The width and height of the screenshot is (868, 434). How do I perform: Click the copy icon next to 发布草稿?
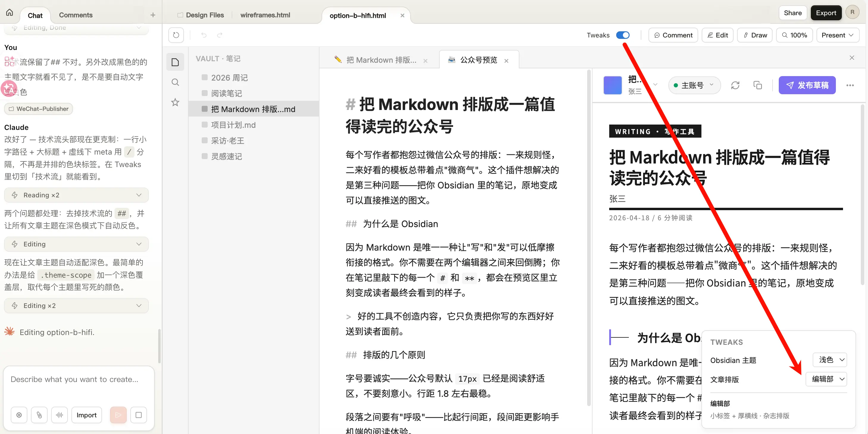757,86
